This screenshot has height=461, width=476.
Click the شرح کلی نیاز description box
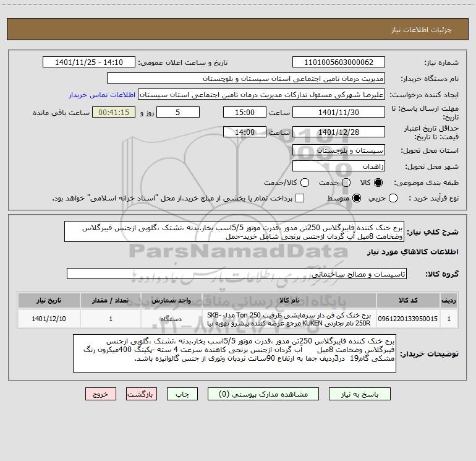[234, 232]
